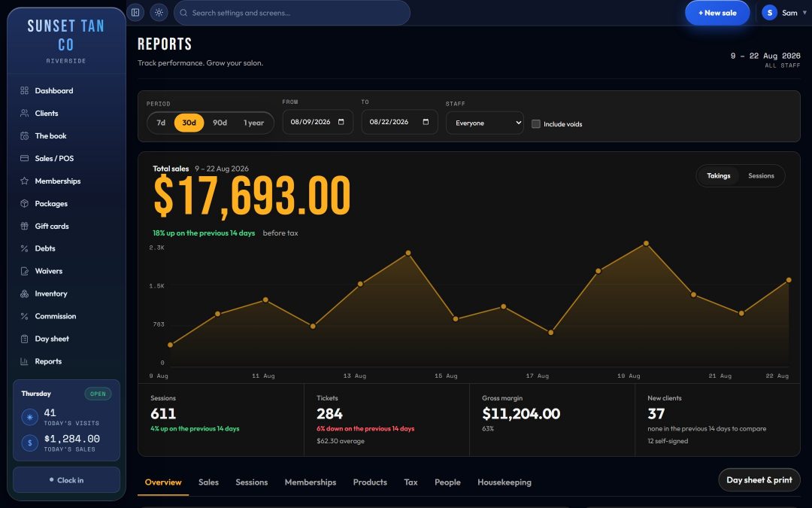Click the From date input 08/09/2026
Screen dimensions: 812x508
click(x=318, y=122)
